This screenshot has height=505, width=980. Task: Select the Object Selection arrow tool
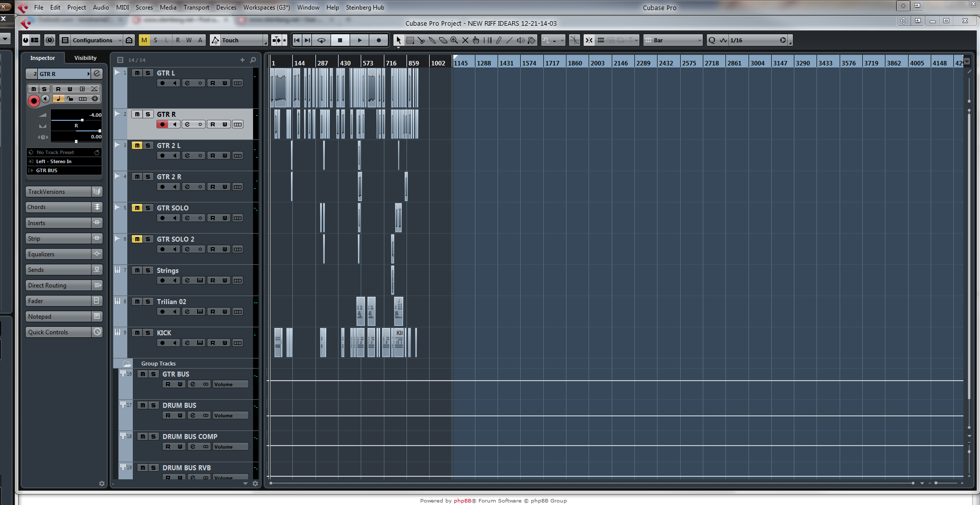click(398, 40)
